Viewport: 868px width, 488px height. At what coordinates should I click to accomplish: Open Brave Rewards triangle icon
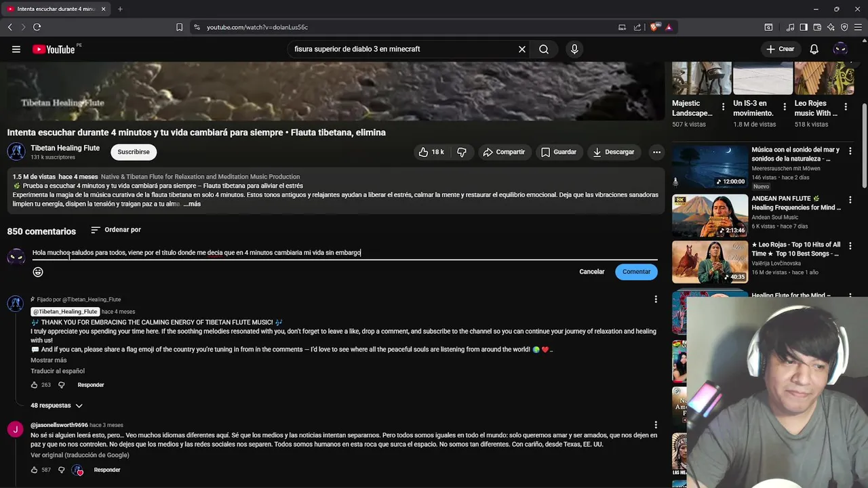669,27
